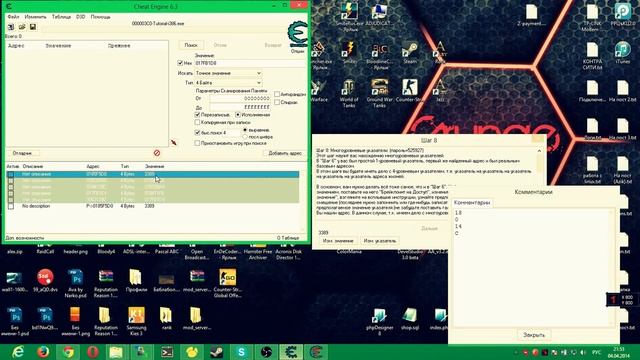640x360 pixels.
Task: Open Файл menu
Action: 13,17
